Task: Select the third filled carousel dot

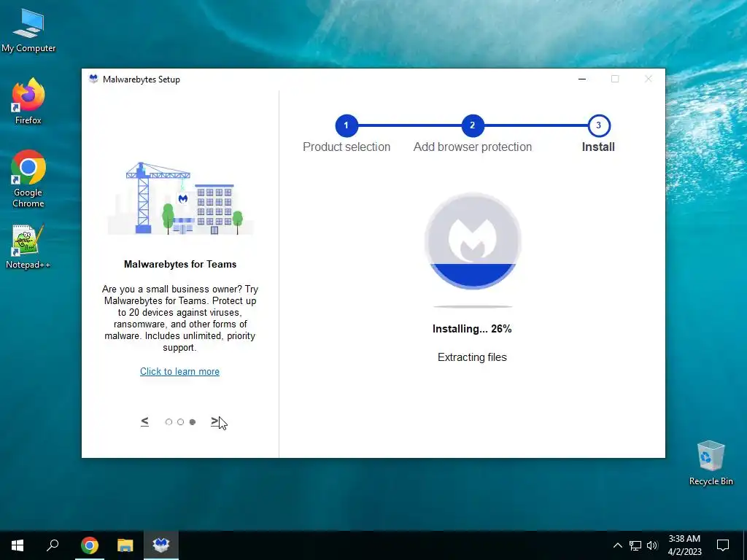Action: [193, 422]
